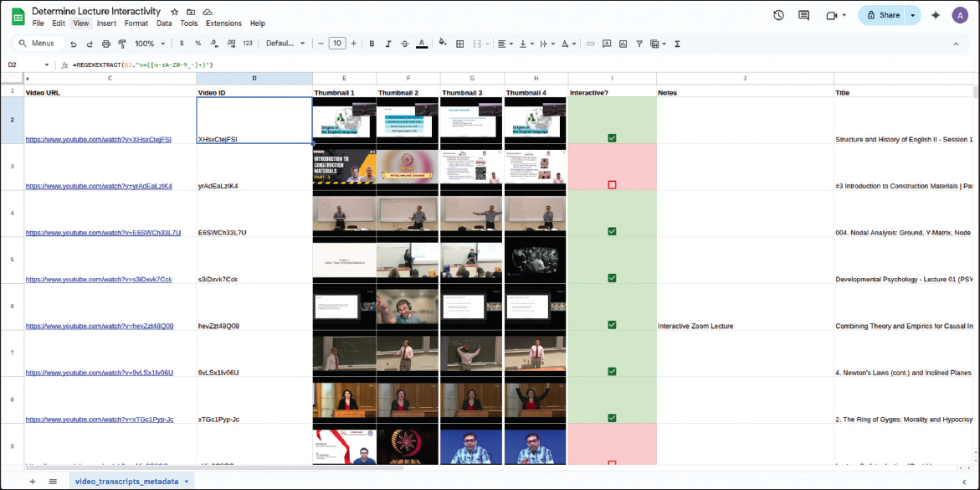
Task: Click the print icon
Action: 105,44
